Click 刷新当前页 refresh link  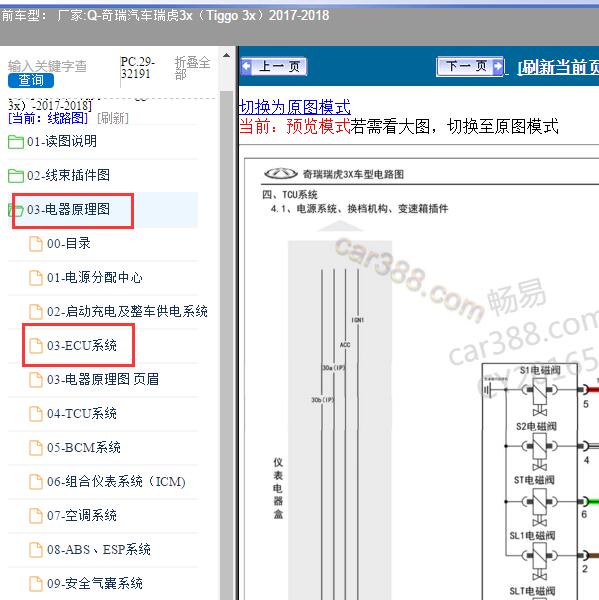pos(558,67)
